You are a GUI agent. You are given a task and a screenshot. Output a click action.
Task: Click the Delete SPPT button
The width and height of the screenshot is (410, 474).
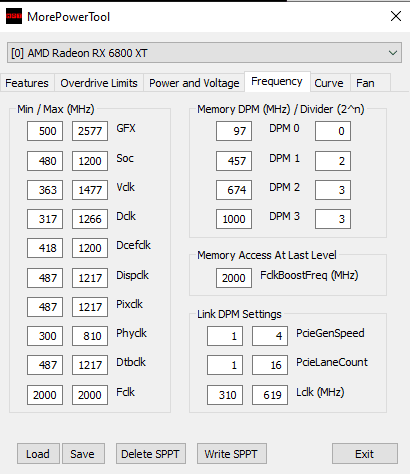[151, 454]
